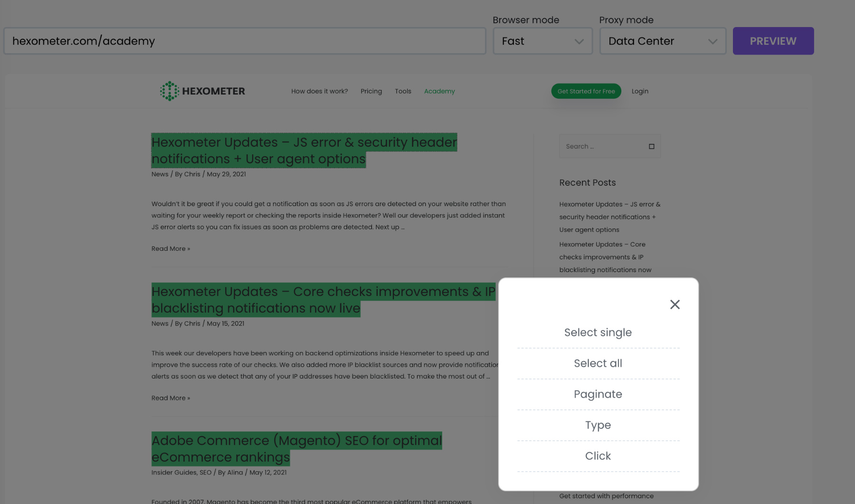Click the Login link

[640, 91]
